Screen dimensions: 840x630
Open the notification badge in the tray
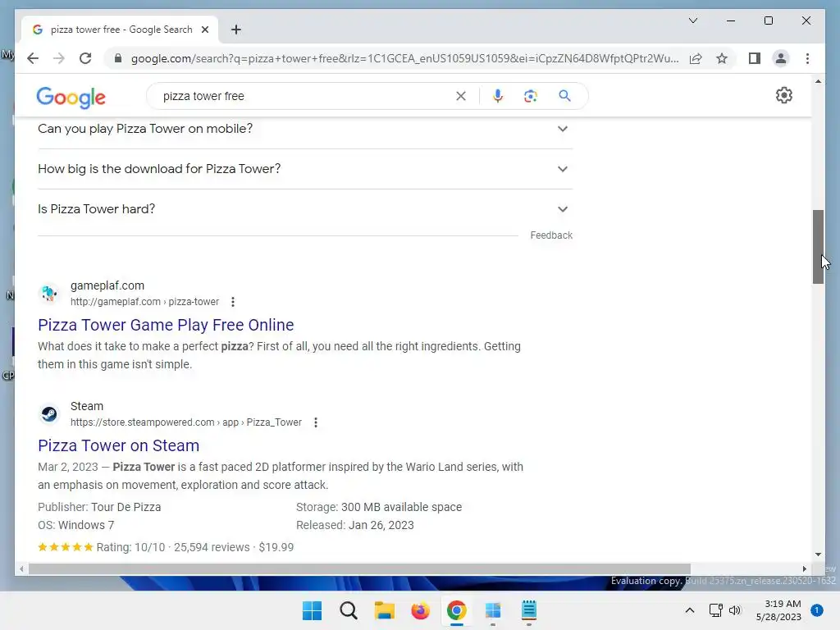pos(816,610)
